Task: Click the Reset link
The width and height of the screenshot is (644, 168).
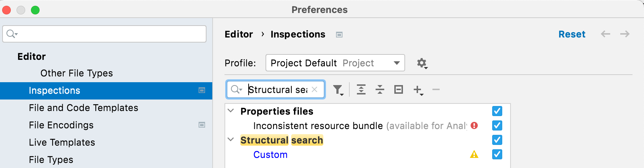Action: pyautogui.click(x=572, y=34)
